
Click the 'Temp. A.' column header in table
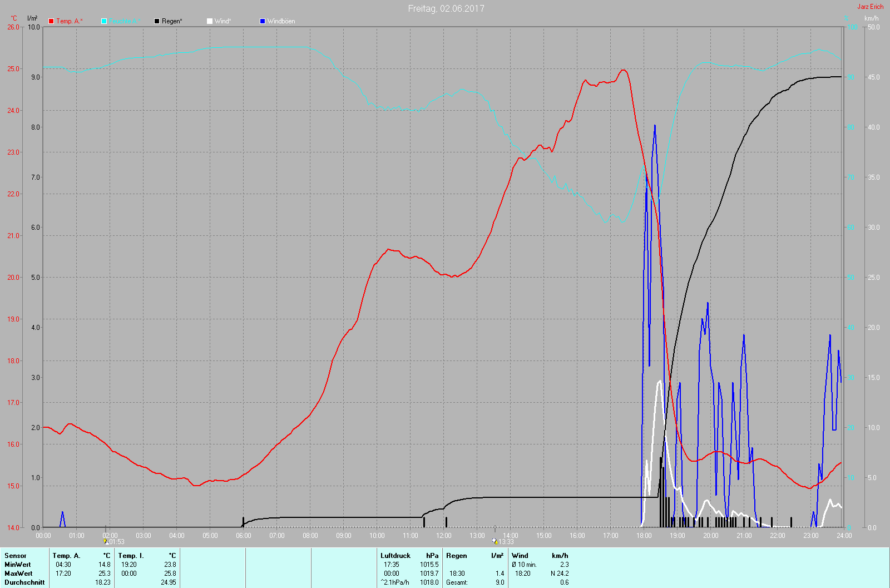click(x=67, y=556)
